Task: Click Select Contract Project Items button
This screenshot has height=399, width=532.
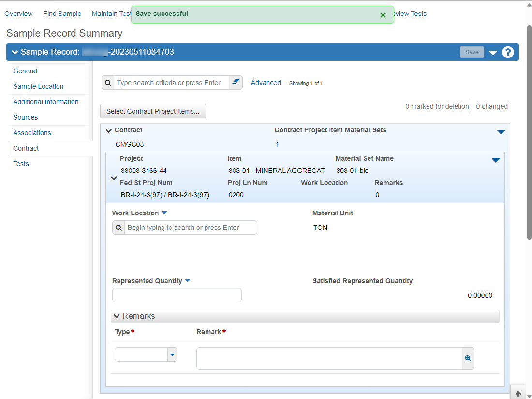Action: (x=153, y=111)
